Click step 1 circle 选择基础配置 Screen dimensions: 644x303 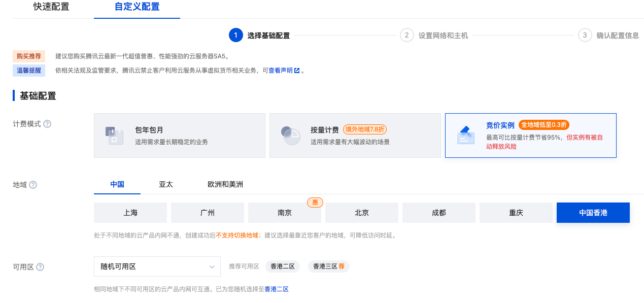click(236, 35)
